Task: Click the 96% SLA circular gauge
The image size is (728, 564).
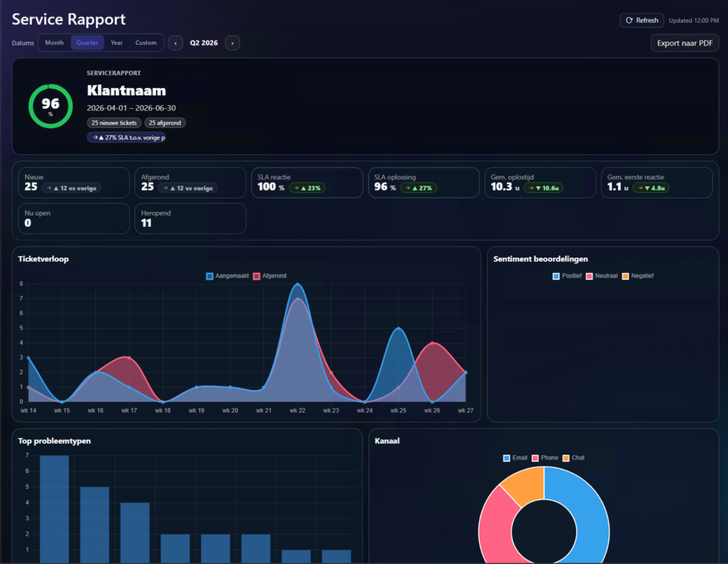Action: [x=50, y=107]
